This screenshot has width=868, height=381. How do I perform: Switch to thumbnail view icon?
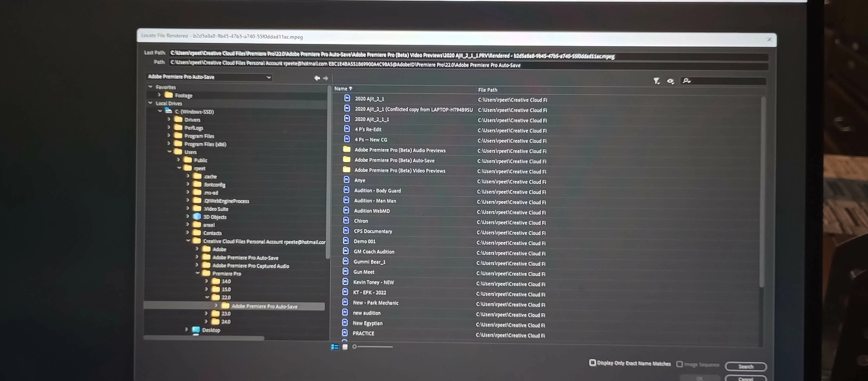[x=345, y=347]
